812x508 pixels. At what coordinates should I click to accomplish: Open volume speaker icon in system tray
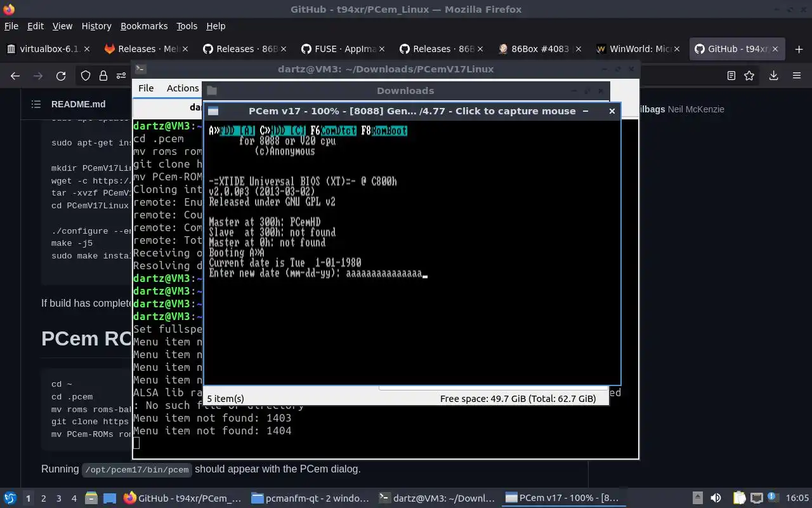coord(716,498)
